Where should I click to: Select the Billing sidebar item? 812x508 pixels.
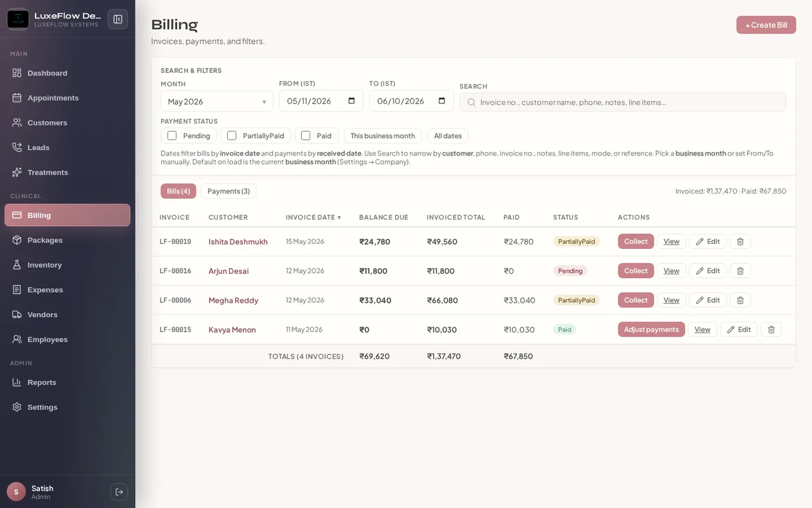67,215
